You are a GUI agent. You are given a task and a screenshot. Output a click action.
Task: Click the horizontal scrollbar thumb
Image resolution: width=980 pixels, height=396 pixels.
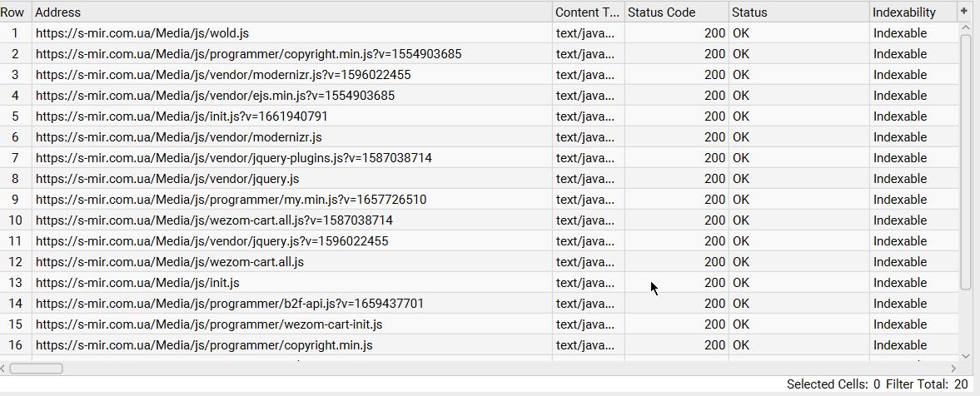coord(37,368)
